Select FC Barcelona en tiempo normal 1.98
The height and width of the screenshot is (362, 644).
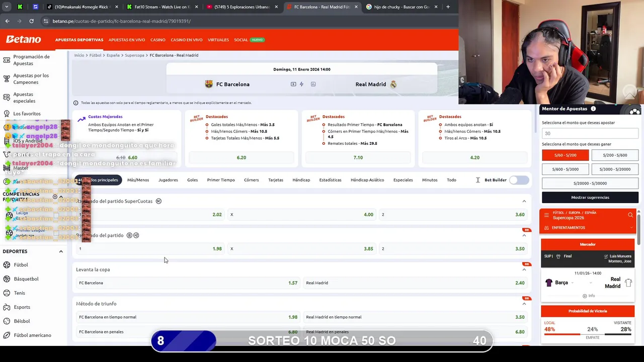point(188,317)
